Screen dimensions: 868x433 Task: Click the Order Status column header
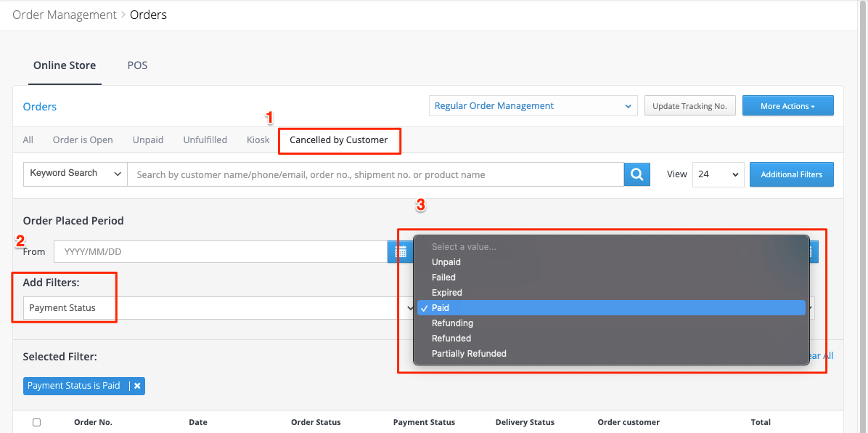click(316, 423)
